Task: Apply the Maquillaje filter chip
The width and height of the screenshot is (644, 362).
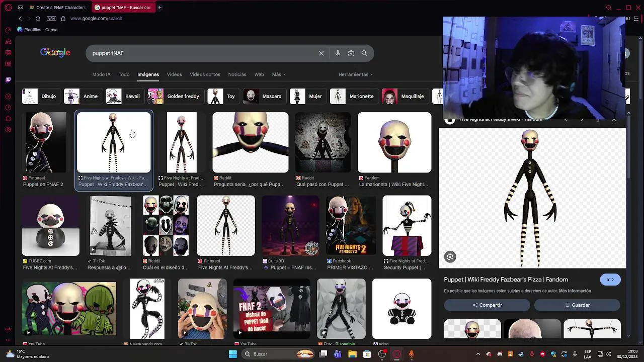Action: click(405, 96)
